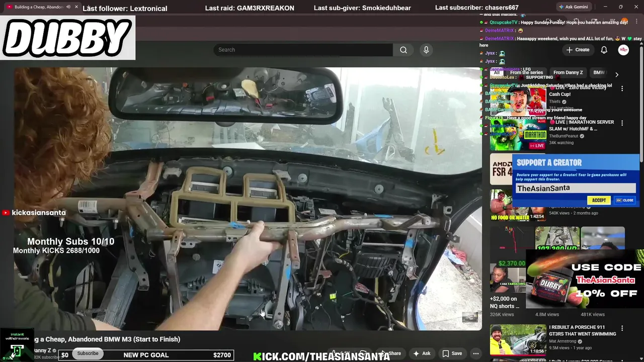The width and height of the screenshot is (644, 362).
Task: Save the video to a playlist
Action: coord(452,353)
